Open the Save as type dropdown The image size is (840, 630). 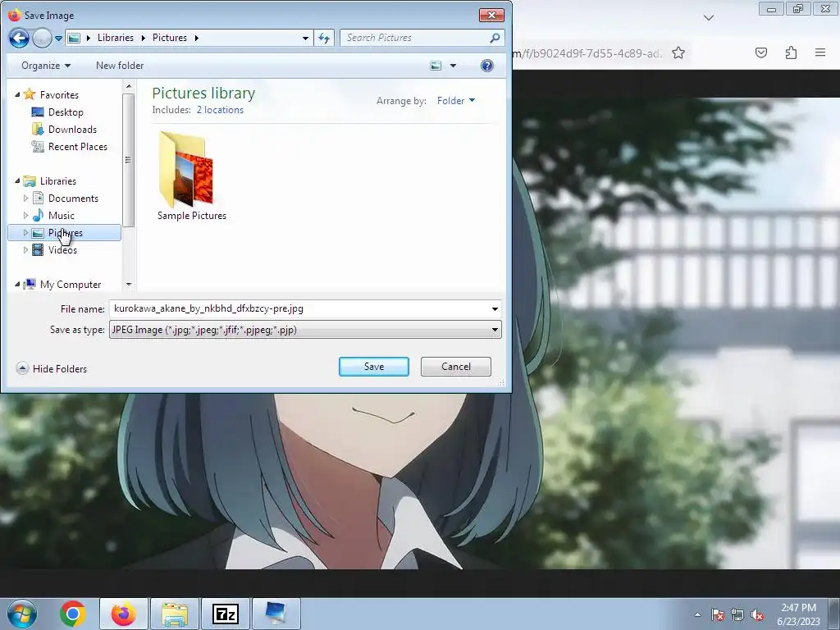click(x=495, y=330)
